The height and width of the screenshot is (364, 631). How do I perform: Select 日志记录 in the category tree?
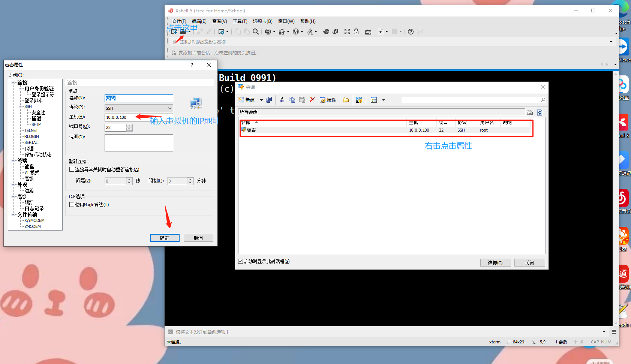click(34, 208)
